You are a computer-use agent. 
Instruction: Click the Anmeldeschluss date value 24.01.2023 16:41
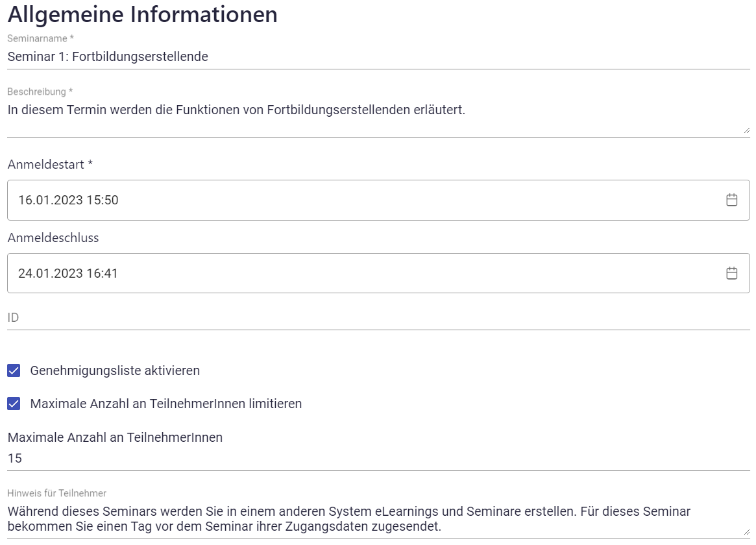[x=68, y=273]
